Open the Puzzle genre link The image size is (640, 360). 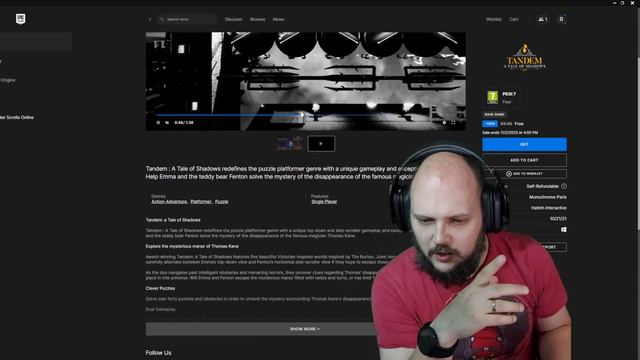[222, 202]
